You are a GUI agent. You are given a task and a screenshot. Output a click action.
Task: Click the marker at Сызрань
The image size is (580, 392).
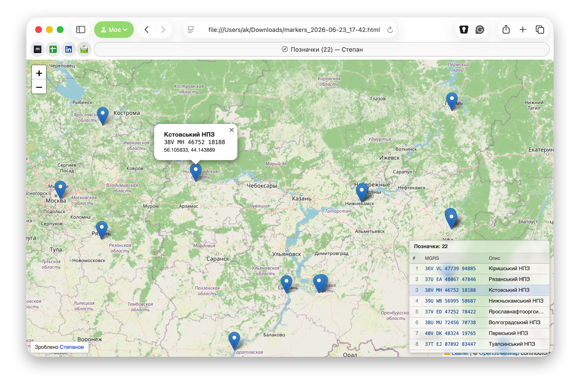click(286, 284)
